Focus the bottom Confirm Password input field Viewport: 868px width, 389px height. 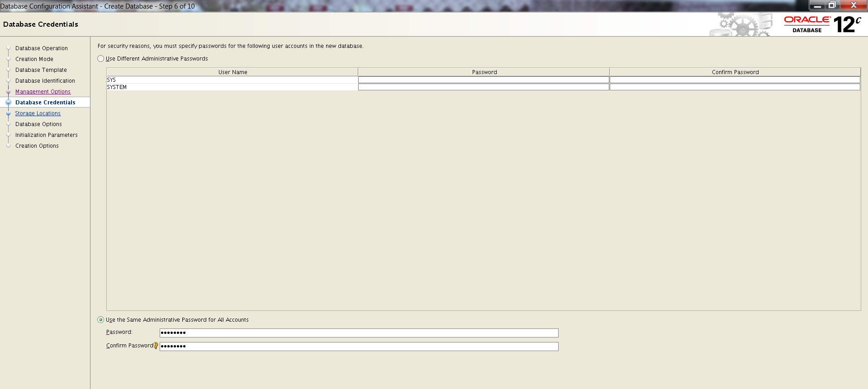359,347
